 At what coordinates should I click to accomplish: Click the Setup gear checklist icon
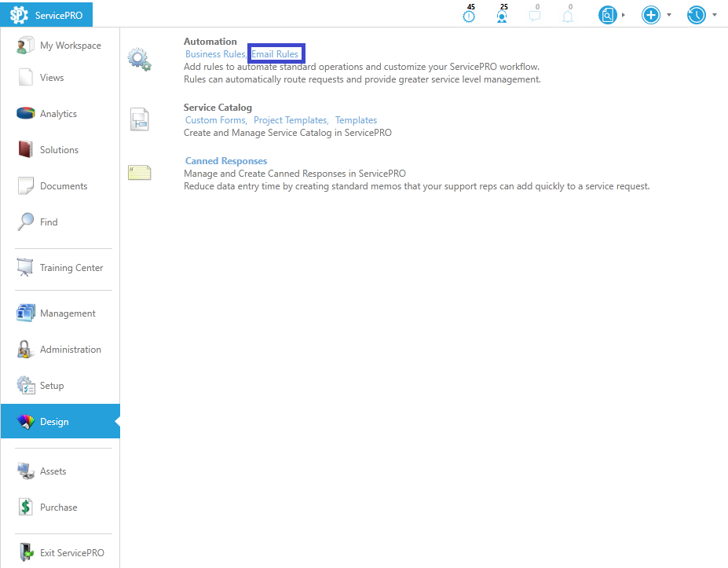26,385
